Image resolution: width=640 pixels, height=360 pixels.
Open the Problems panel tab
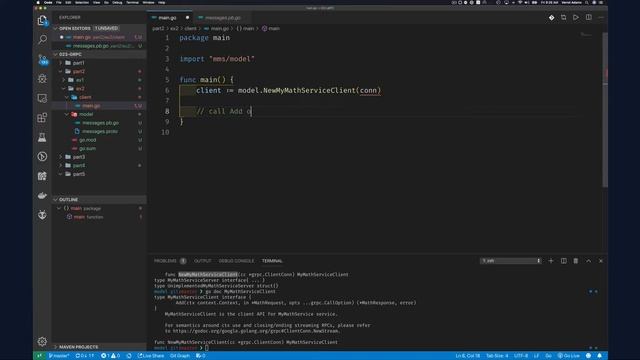coord(169,261)
